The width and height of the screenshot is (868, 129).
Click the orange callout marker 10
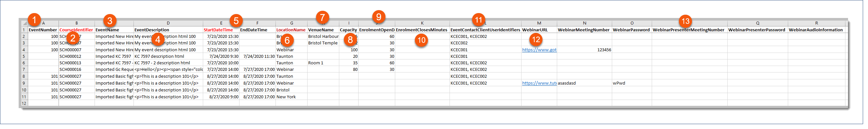(x=421, y=40)
